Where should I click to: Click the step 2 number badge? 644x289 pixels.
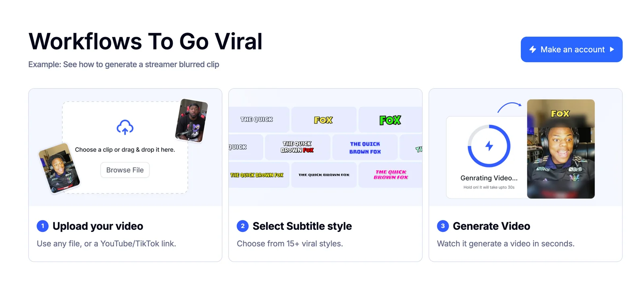pyautogui.click(x=242, y=226)
